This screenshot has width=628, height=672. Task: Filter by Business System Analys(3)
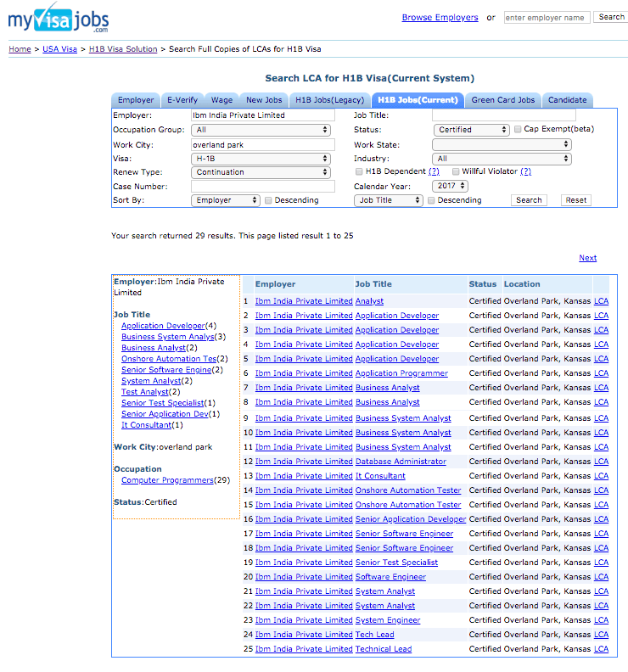click(168, 337)
